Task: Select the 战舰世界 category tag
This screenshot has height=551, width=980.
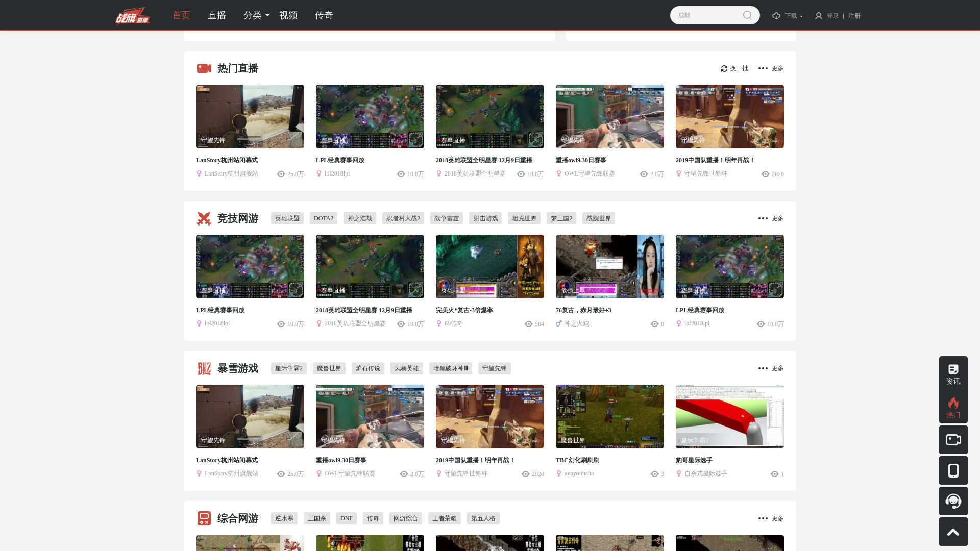Action: (599, 218)
